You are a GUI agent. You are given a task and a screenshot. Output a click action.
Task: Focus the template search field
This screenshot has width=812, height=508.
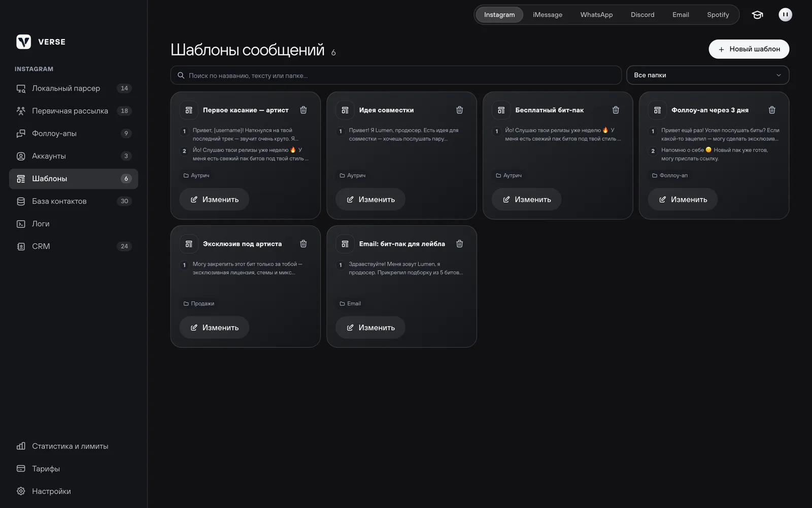click(x=396, y=75)
